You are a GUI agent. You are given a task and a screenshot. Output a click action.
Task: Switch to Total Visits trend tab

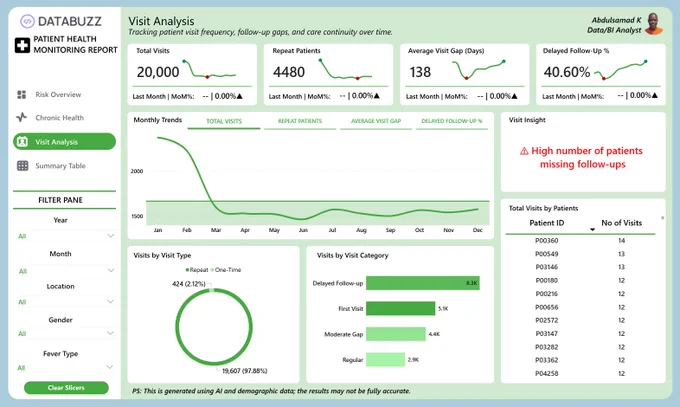click(224, 121)
